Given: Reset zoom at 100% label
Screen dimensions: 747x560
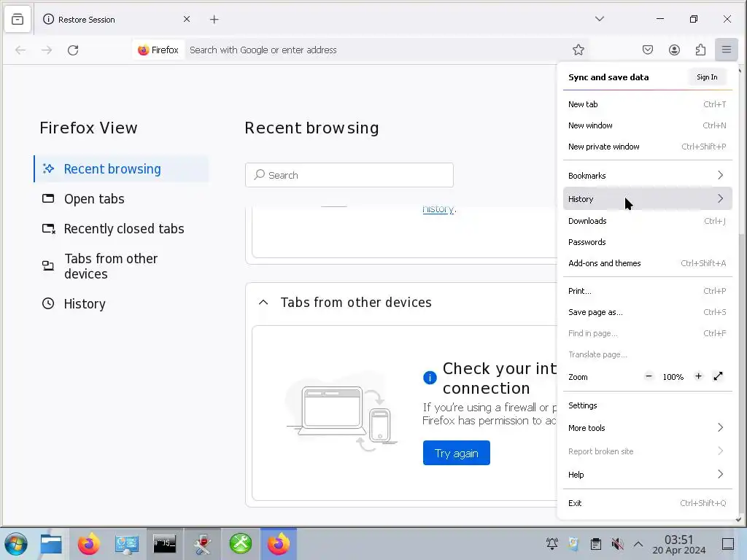Looking at the screenshot, I should pyautogui.click(x=673, y=377).
